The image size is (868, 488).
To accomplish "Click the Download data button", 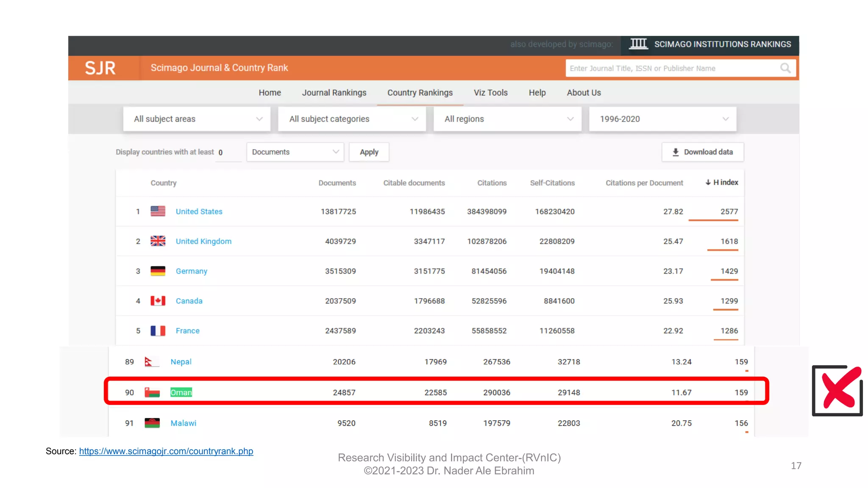I will pos(702,152).
